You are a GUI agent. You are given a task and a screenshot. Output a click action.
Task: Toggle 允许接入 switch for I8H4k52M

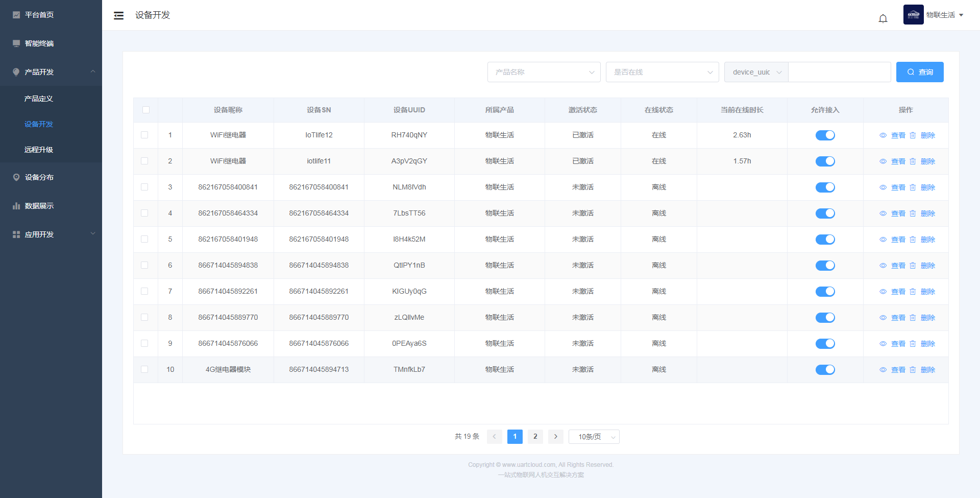coord(825,240)
